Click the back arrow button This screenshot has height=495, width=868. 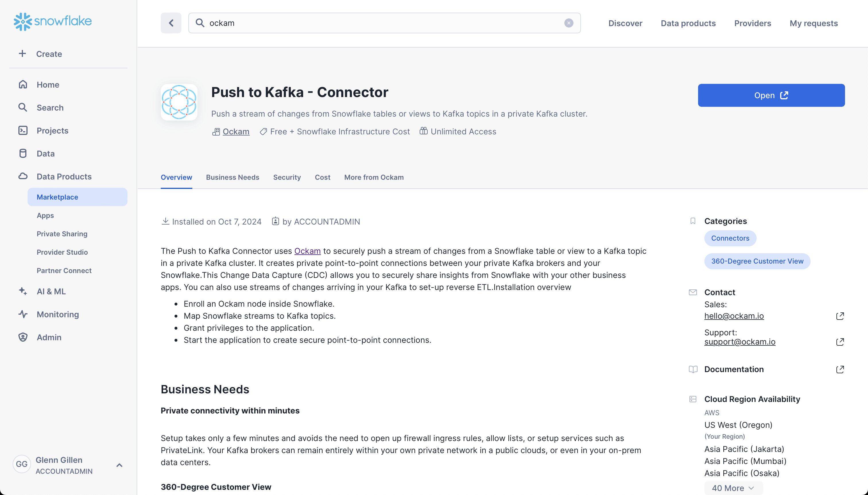click(171, 23)
